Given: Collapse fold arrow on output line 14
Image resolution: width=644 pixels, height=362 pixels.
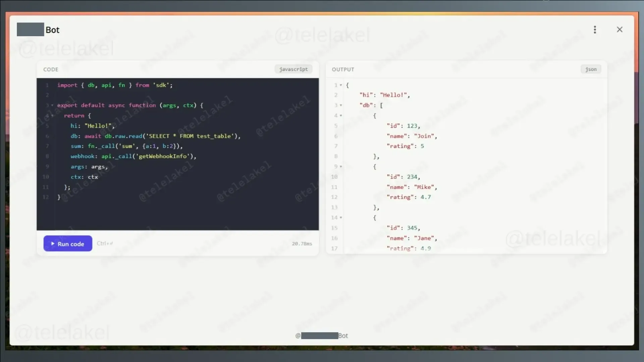Looking at the screenshot, I should tap(341, 218).
